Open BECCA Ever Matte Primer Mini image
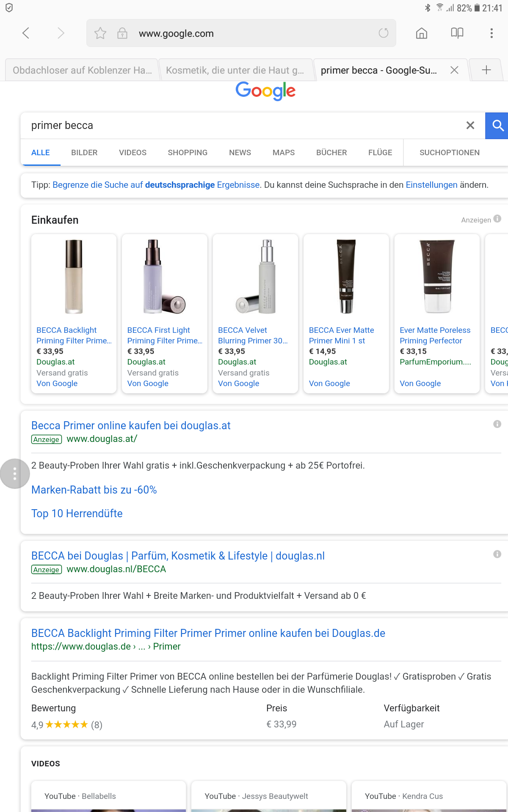 tap(346, 277)
